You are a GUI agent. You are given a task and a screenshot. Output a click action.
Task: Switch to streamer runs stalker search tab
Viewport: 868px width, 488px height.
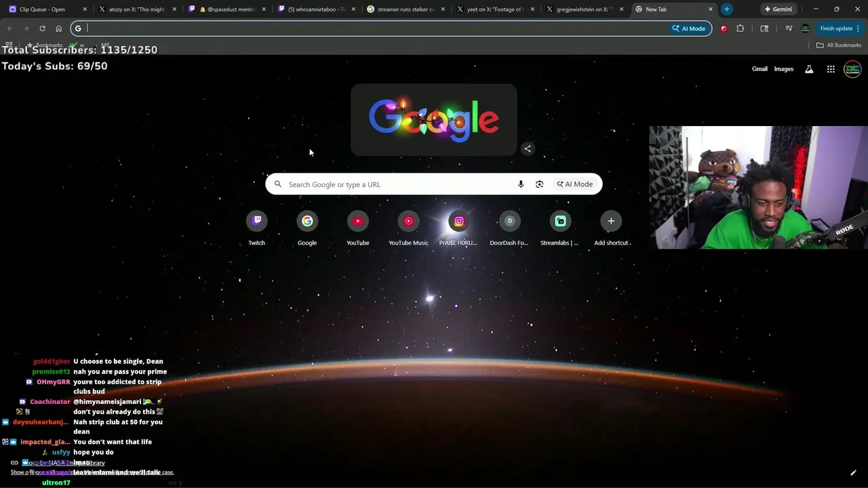406,9
